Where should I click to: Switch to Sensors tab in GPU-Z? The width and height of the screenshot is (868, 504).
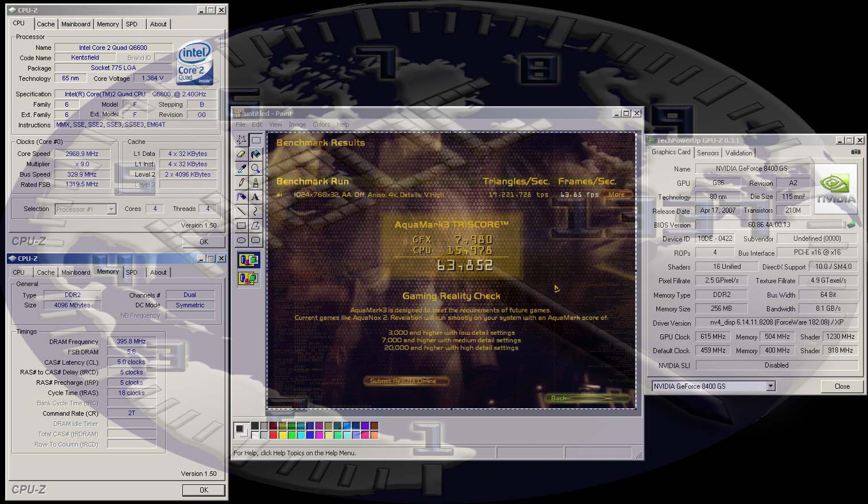[708, 153]
